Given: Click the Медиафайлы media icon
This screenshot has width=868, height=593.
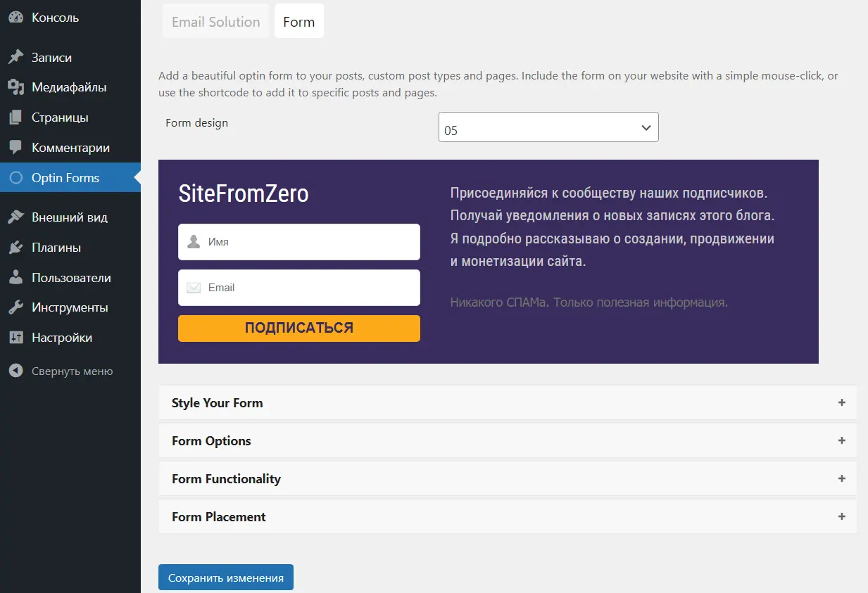Looking at the screenshot, I should pyautogui.click(x=15, y=88).
